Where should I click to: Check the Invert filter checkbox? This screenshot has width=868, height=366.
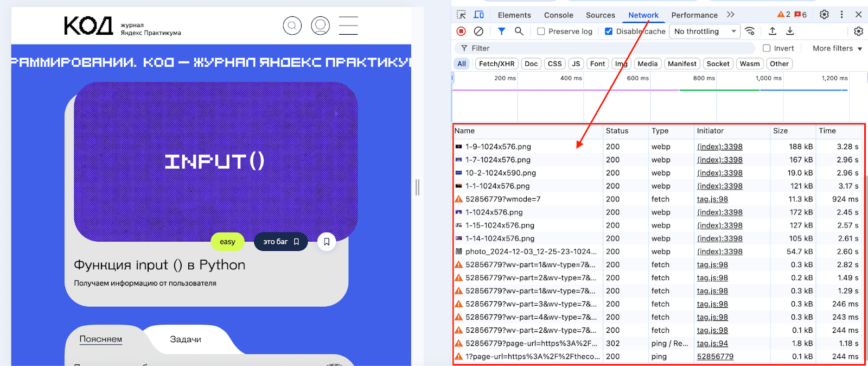click(767, 48)
